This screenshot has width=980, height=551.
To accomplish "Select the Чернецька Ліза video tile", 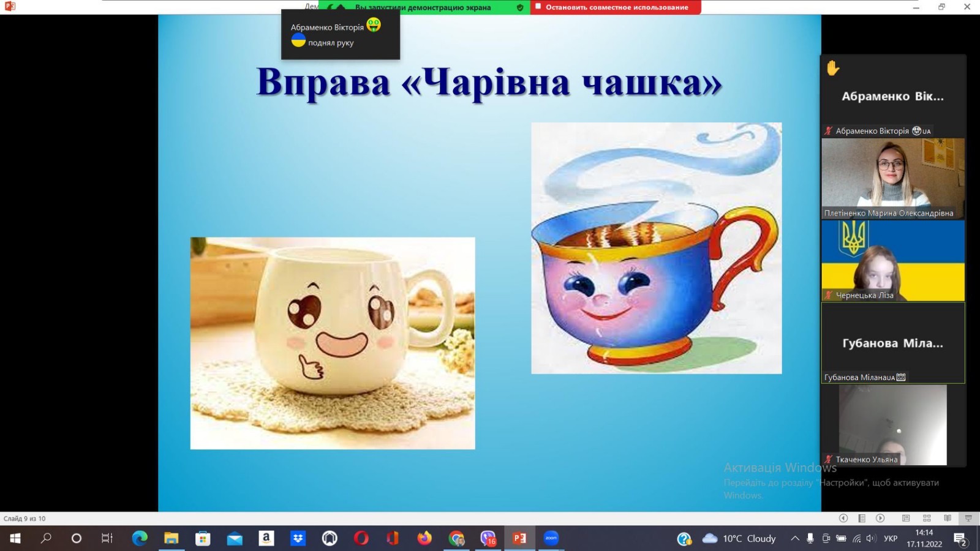I will tap(893, 260).
